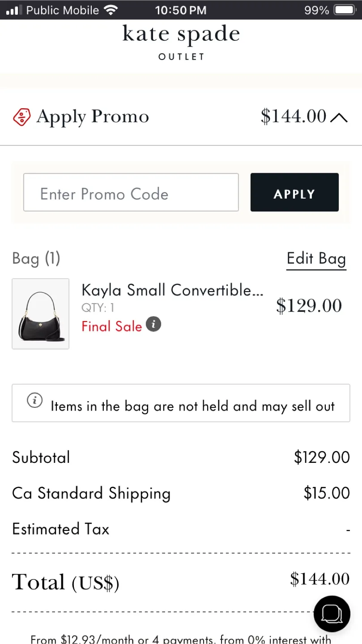This screenshot has height=644, width=362.
Task: Open the Kayla bag product thumbnail
Action: coord(40,314)
